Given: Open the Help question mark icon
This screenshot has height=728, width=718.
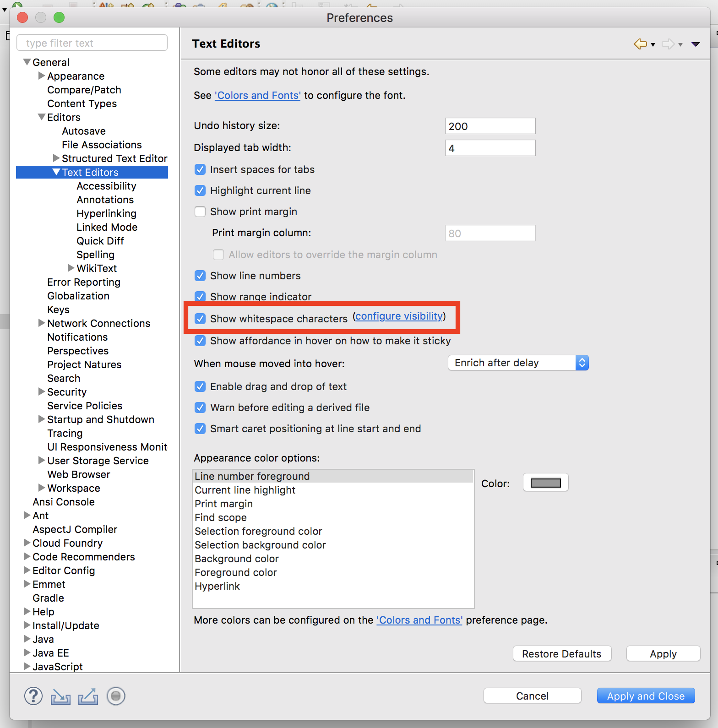Looking at the screenshot, I should (x=33, y=696).
